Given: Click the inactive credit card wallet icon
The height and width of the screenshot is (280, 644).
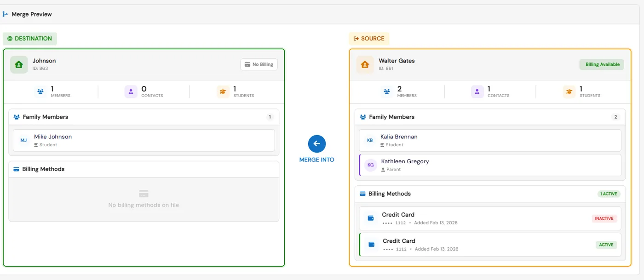Looking at the screenshot, I should (371, 218).
